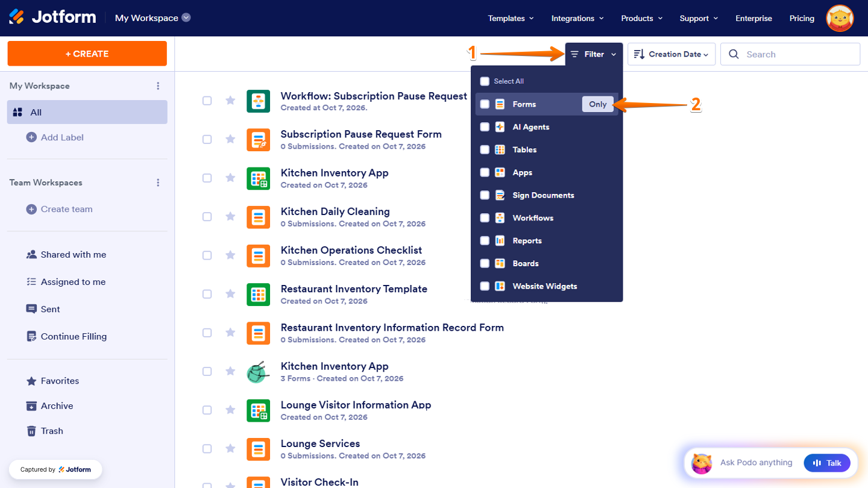Click the Podo avatar in Ask Podo bar
This screenshot has height=488, width=868.
(x=702, y=463)
